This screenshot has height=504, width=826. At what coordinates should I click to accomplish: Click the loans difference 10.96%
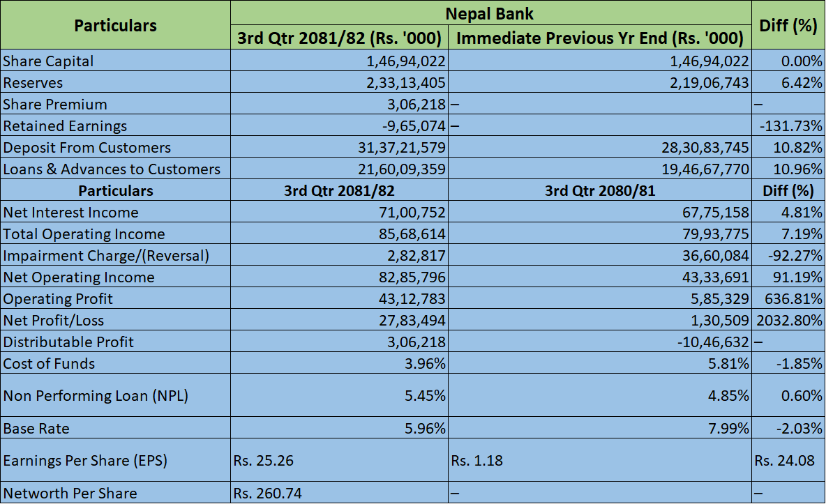coord(797,169)
